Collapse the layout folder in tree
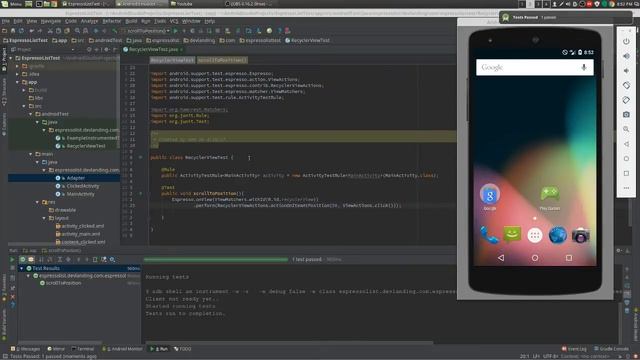Image resolution: width=640 pixels, height=360 pixels. pyautogui.click(x=44, y=218)
